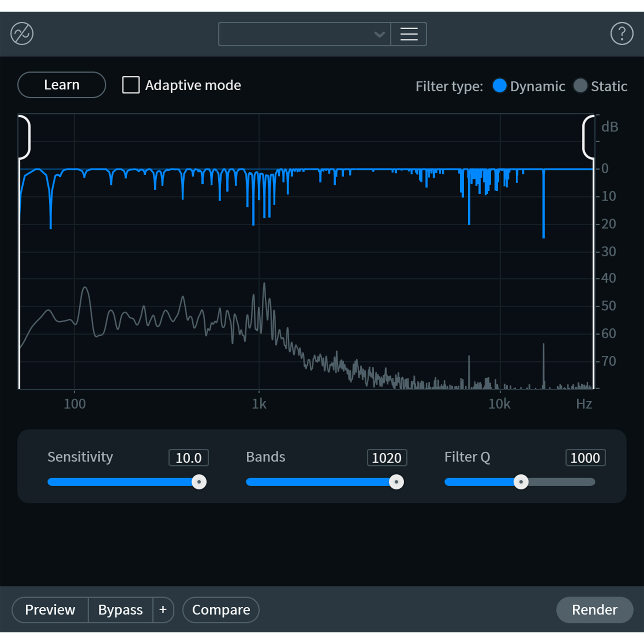Toggle the Bypass button
644x644 pixels.
[120, 610]
